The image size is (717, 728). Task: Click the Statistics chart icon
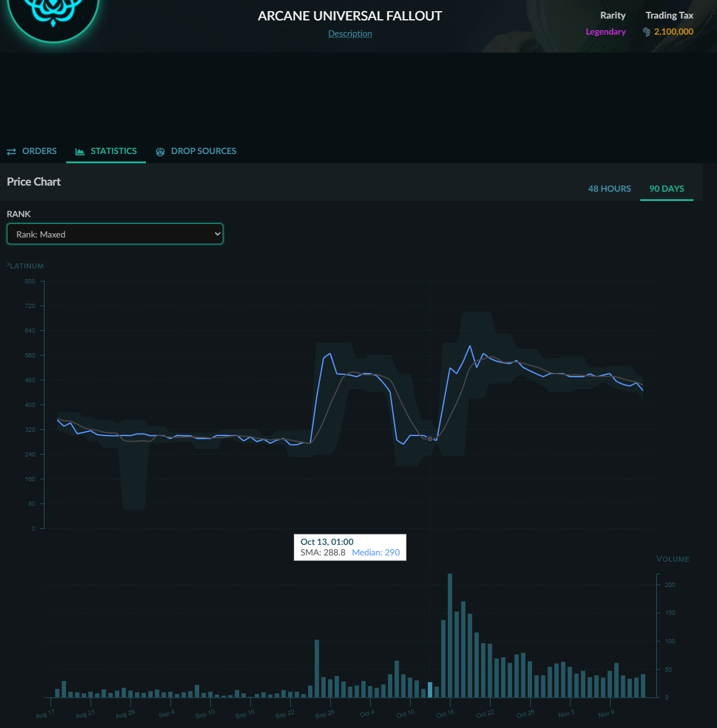pos(80,152)
